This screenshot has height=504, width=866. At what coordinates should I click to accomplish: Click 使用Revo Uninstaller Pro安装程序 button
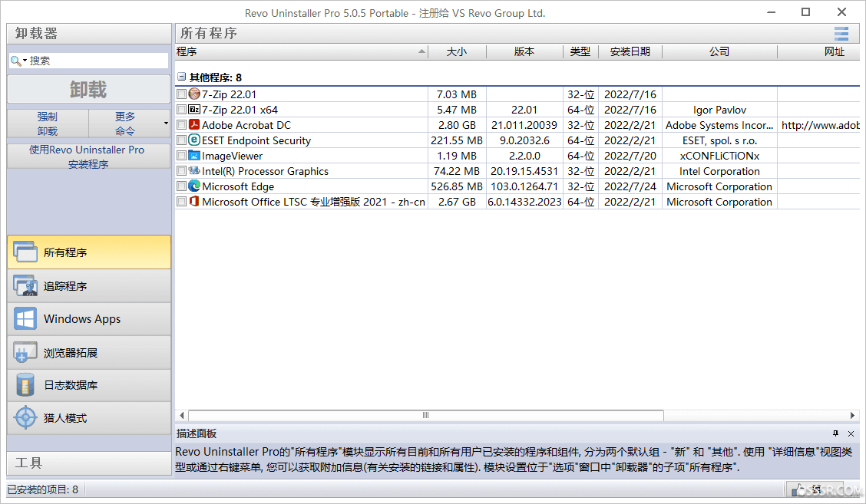pos(88,156)
